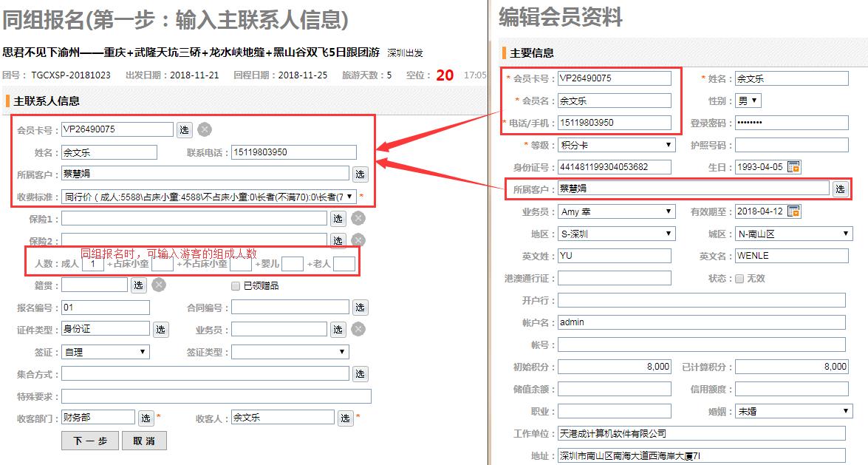Screen dimensions: 868x465
Task: Click the 深圳出发 departure label
Action: click(x=406, y=53)
